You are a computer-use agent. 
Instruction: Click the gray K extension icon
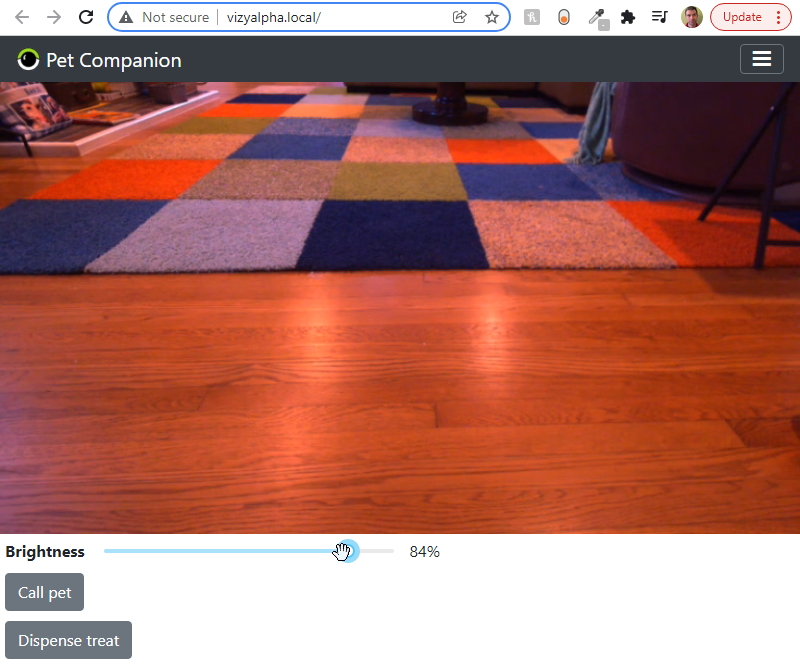(532, 17)
